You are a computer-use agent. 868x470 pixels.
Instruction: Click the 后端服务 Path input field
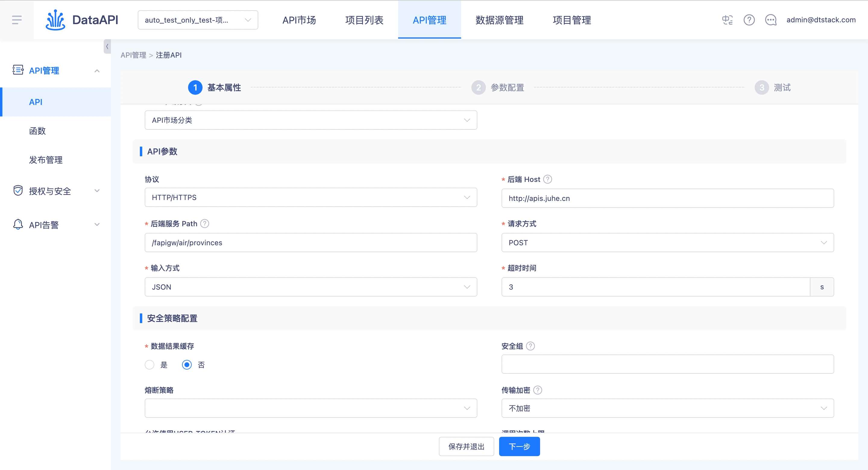(x=311, y=243)
